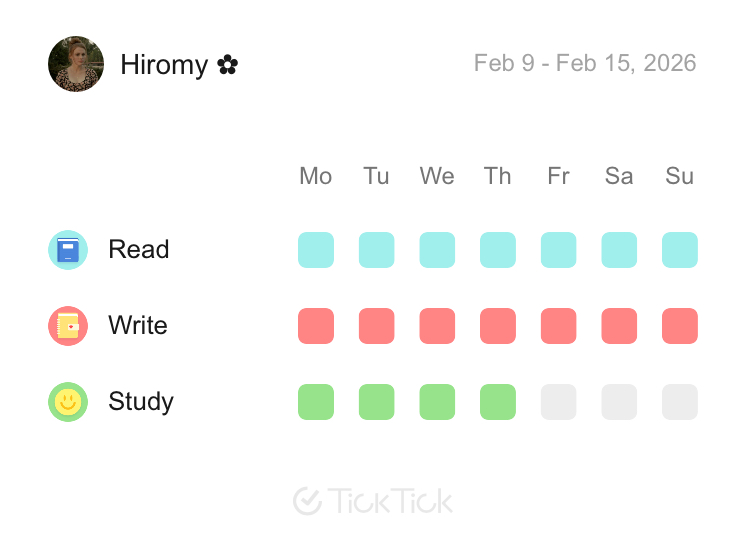The image size is (746, 540).
Task: Select the Su day column header
Action: pyautogui.click(x=680, y=176)
